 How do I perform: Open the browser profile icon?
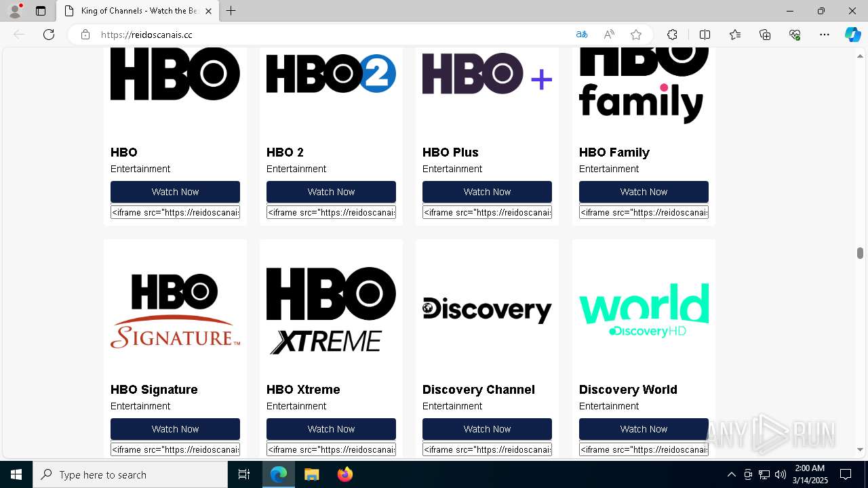coord(15,11)
